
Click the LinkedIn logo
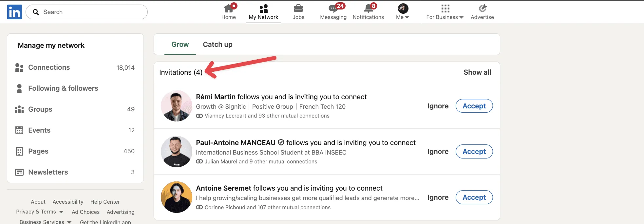coord(14,11)
